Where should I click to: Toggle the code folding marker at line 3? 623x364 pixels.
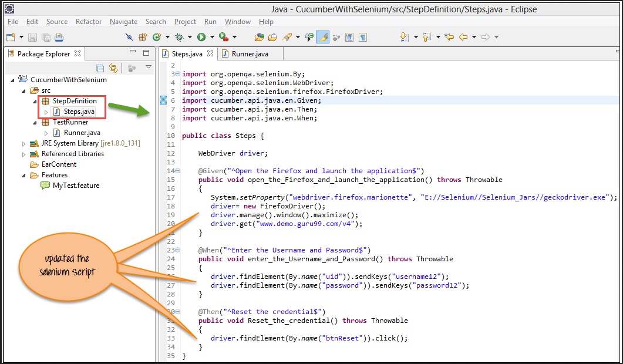pos(177,74)
